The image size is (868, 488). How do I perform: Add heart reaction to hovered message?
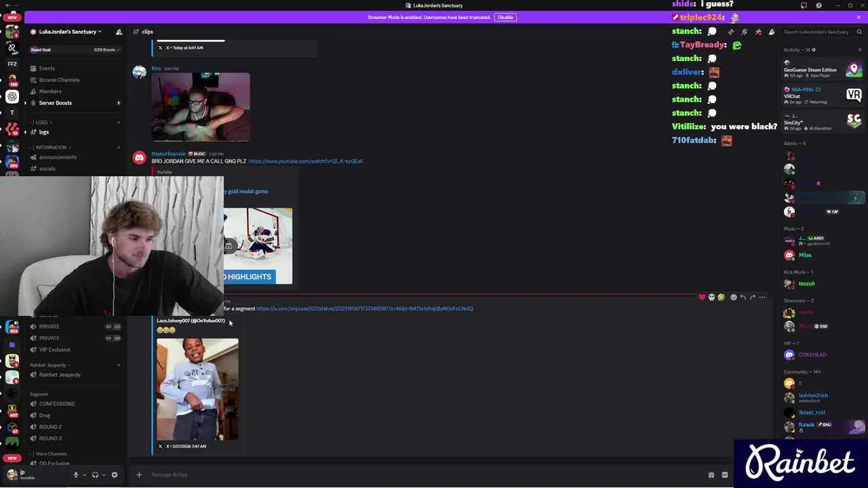click(702, 298)
